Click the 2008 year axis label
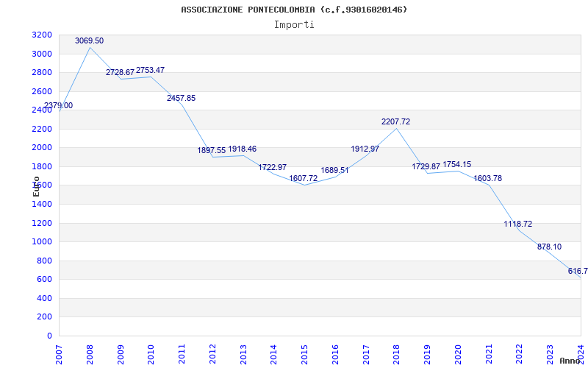The image size is (588, 368). (90, 355)
